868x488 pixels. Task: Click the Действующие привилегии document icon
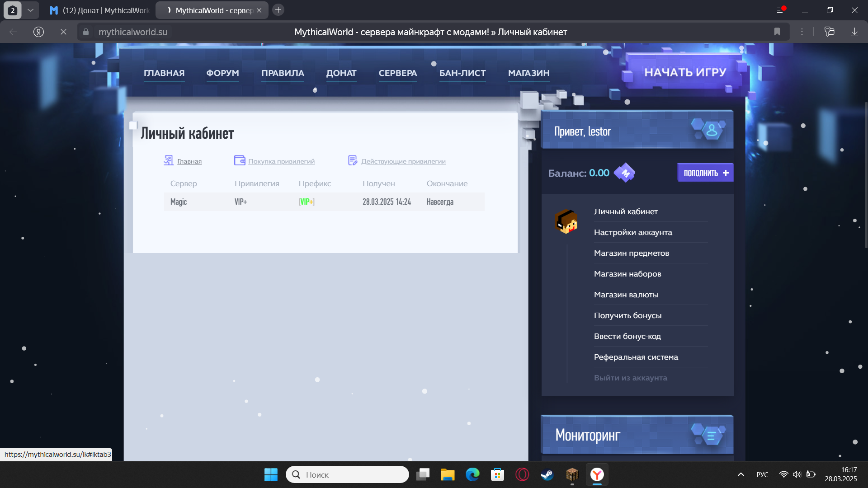click(353, 160)
